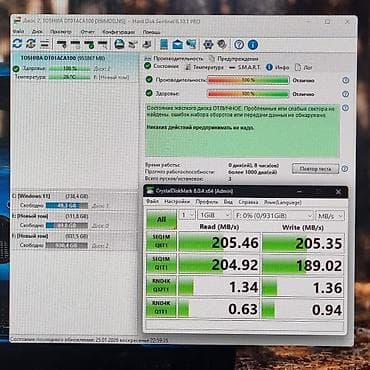The width and height of the screenshot is (370, 370).
Task: Open Профиль menu in CrystalDiskMark
Action: coord(207,202)
